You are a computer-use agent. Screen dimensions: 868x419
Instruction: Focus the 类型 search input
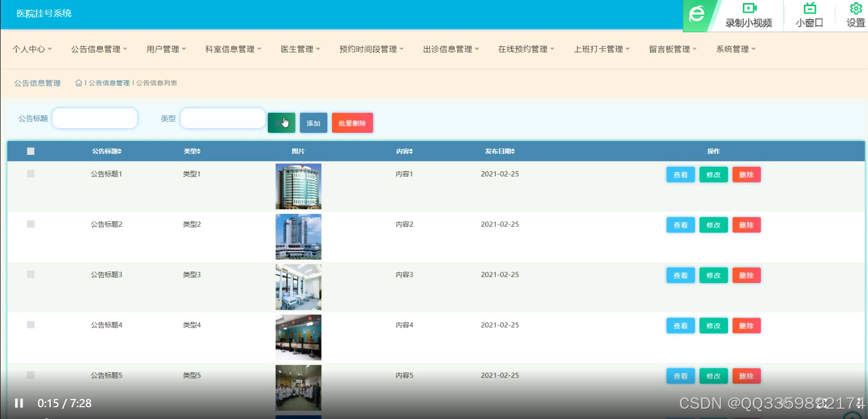pyautogui.click(x=223, y=118)
